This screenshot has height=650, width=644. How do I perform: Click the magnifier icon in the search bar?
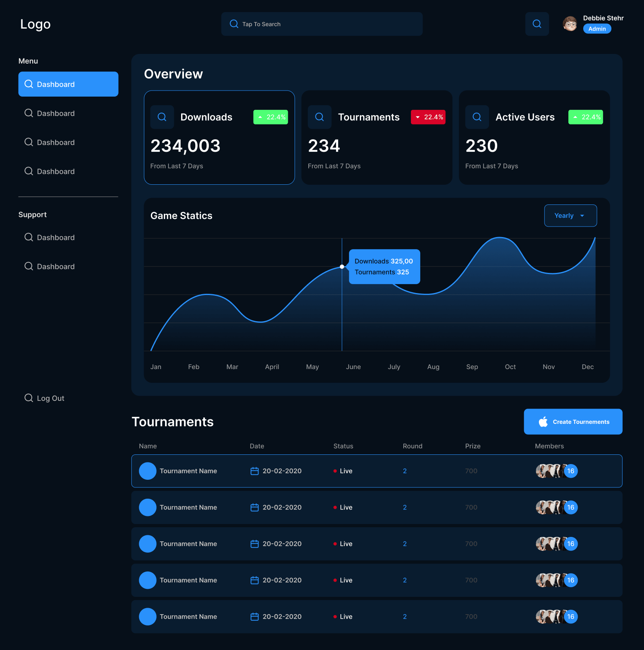tap(234, 24)
